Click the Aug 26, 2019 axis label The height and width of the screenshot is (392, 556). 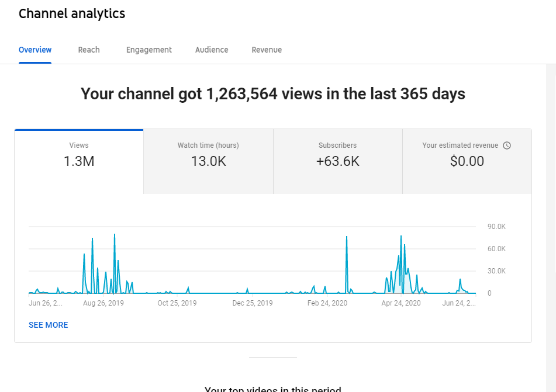pos(103,303)
